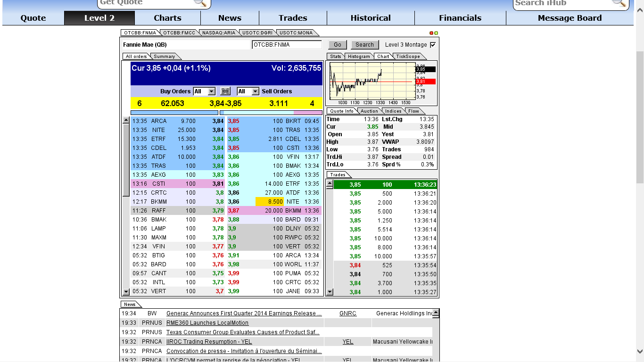The height and width of the screenshot is (362, 644).
Task: Open the IIROC Trading Resumption - YEL headline
Action: [209, 342]
